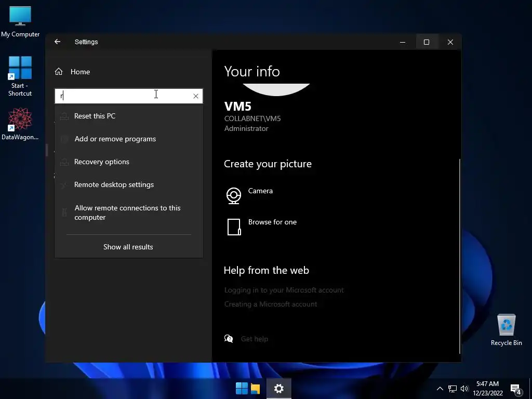Viewport: 532px width, 399px height.
Task: Choose Browse for one picture option
Action: 272,222
